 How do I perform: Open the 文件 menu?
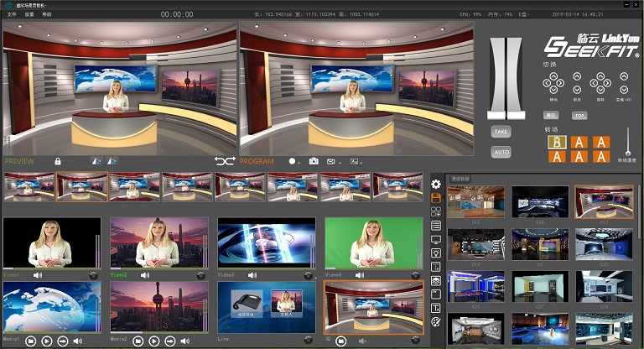pyautogui.click(x=12, y=15)
